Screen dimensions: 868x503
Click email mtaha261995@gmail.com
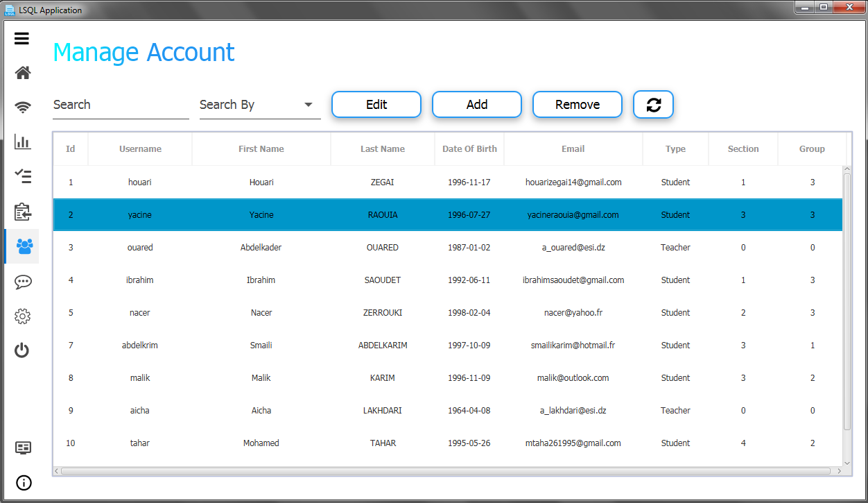pos(573,443)
